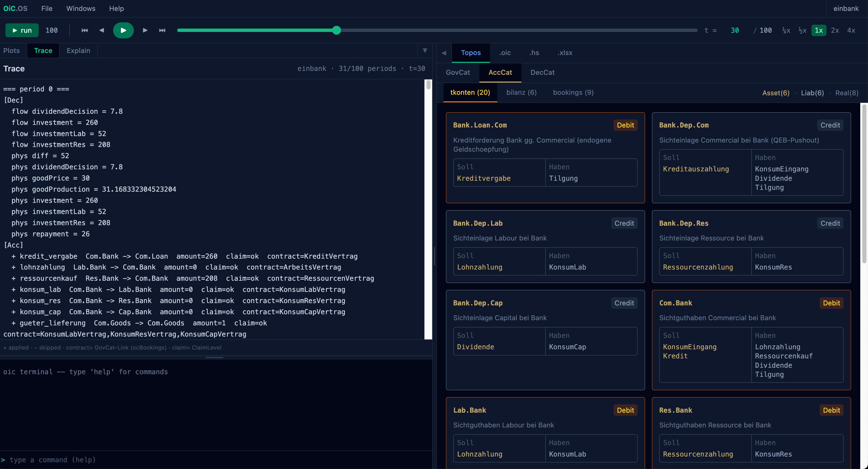
Task: Open the bilanz (6) sub-tab
Action: [521, 92]
